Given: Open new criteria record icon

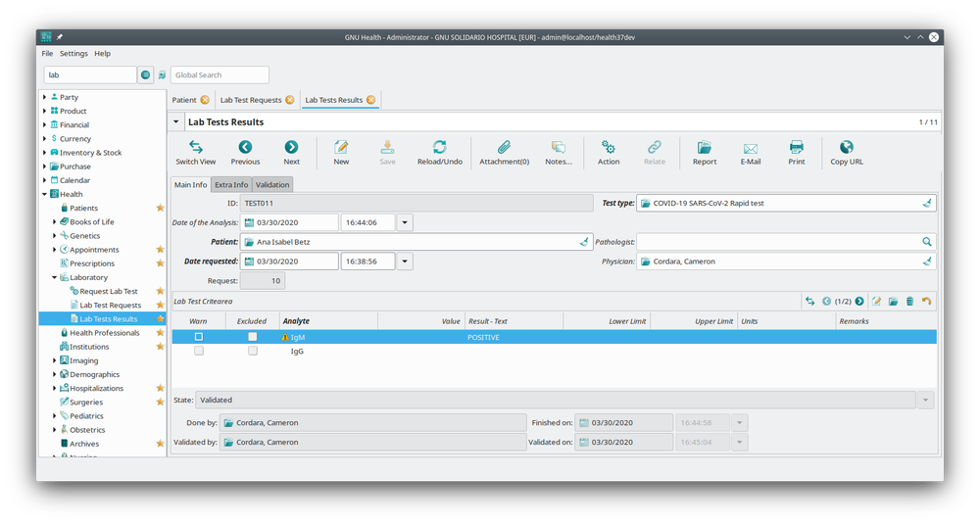Looking at the screenshot, I should click(x=877, y=301).
